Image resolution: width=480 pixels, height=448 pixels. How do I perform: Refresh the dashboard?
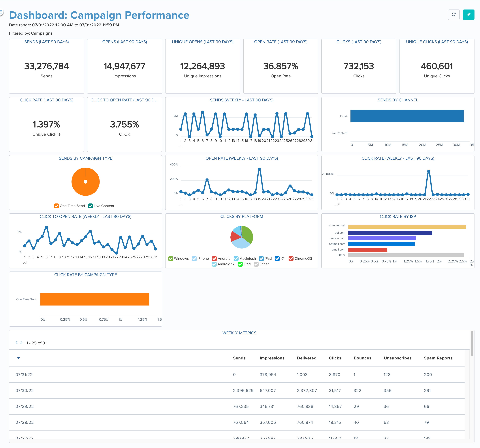point(454,15)
